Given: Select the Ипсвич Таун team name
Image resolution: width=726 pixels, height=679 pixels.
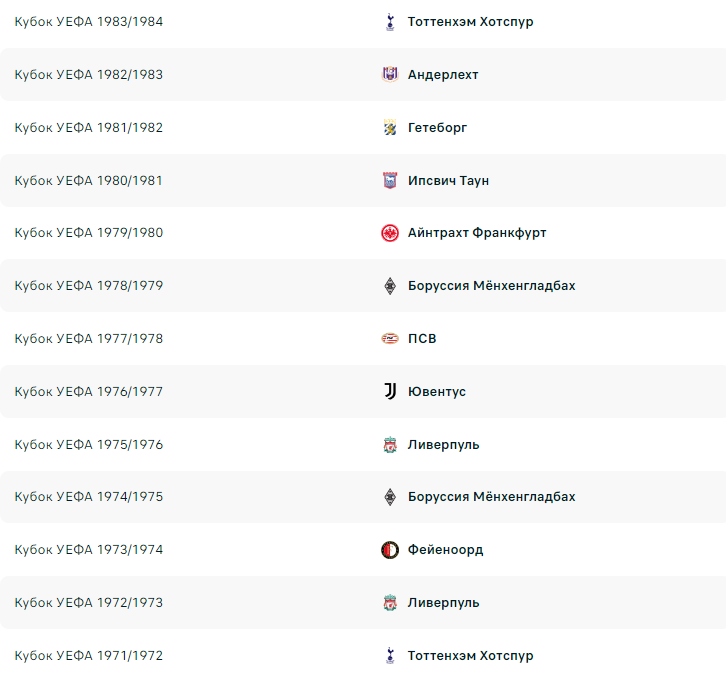Looking at the screenshot, I should click(448, 180).
